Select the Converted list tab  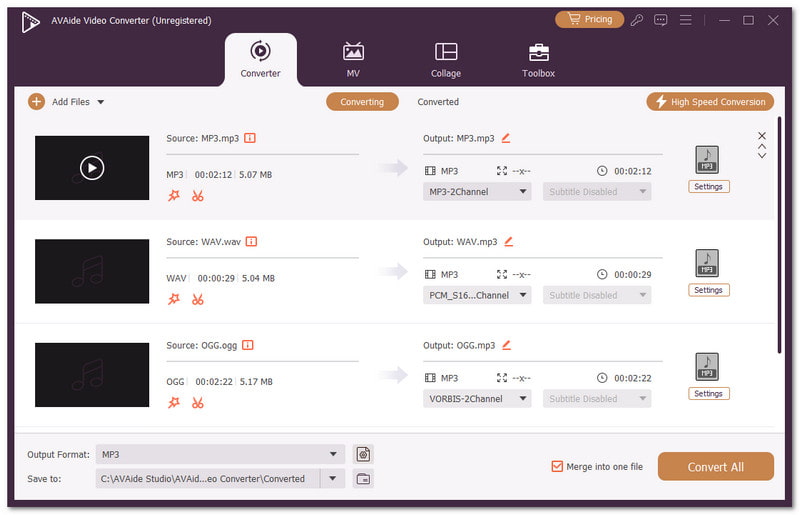(x=438, y=102)
